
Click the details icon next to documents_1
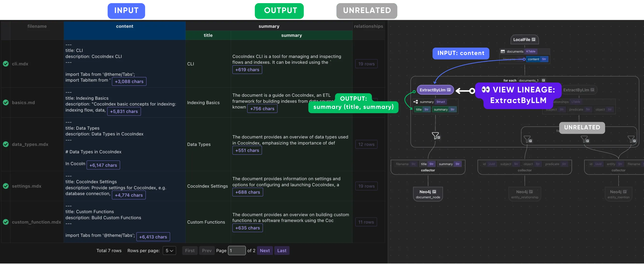coord(543,81)
